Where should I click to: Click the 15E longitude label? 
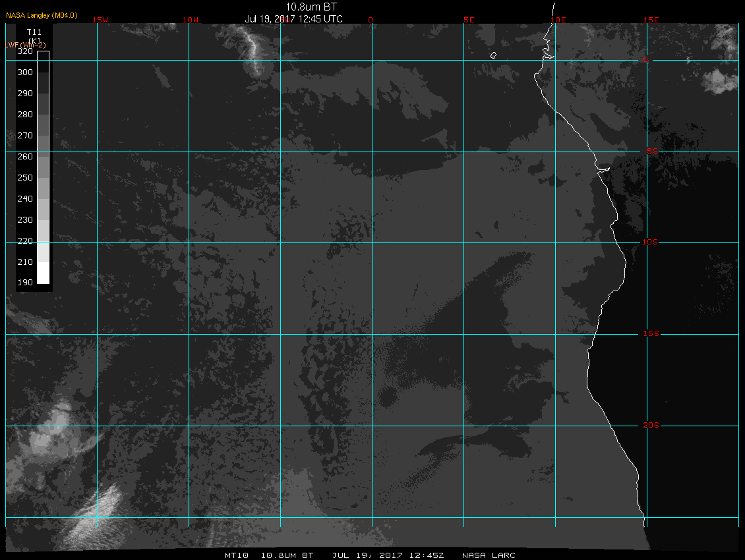651,20
